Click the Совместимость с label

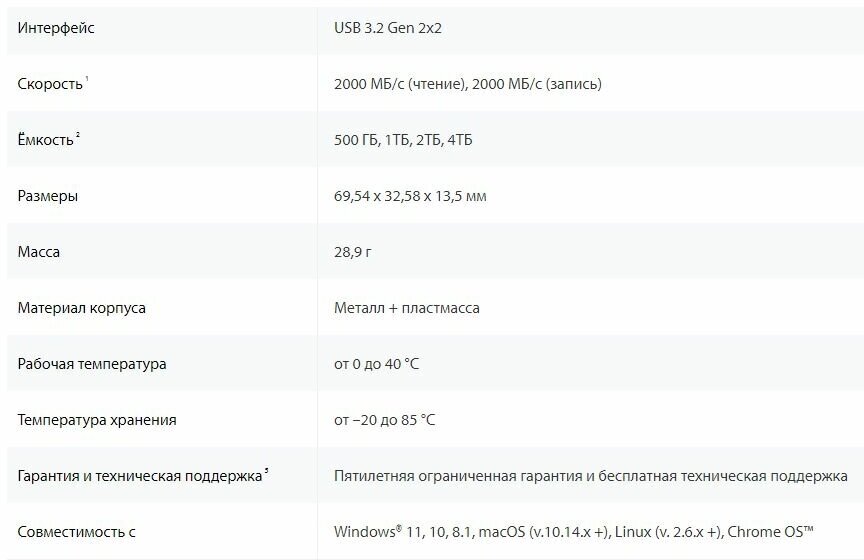pos(77,532)
